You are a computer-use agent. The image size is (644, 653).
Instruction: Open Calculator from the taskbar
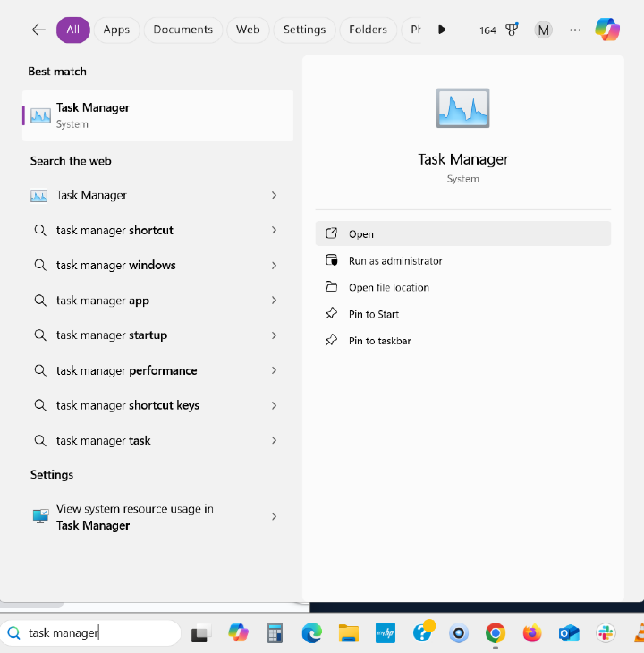point(275,633)
